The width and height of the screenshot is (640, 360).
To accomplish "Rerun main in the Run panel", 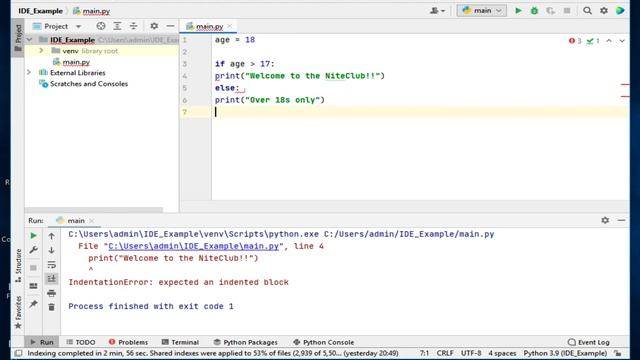I will [33, 236].
